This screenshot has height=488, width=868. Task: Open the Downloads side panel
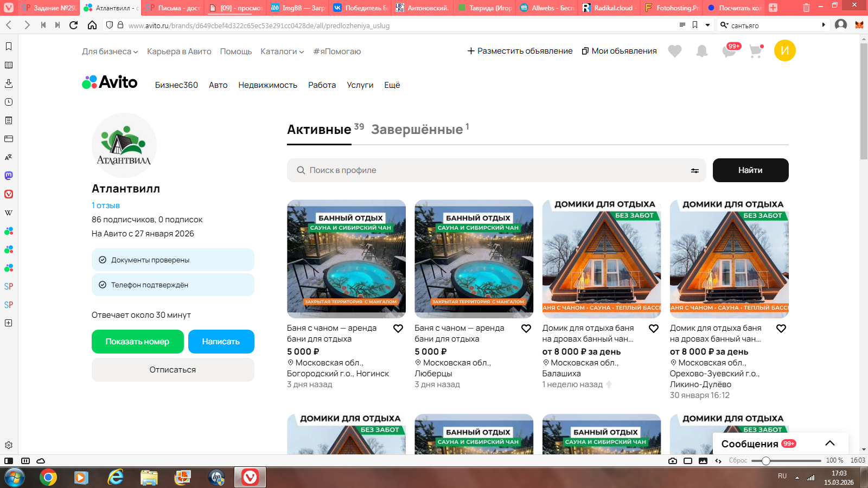9,84
